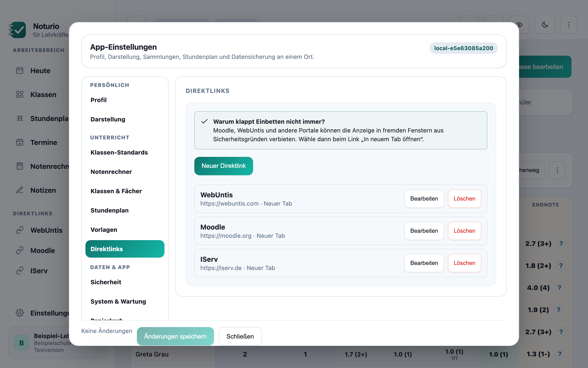The image size is (588, 368).
Task: Open IServ sidebar direct link
Action: pos(39,271)
